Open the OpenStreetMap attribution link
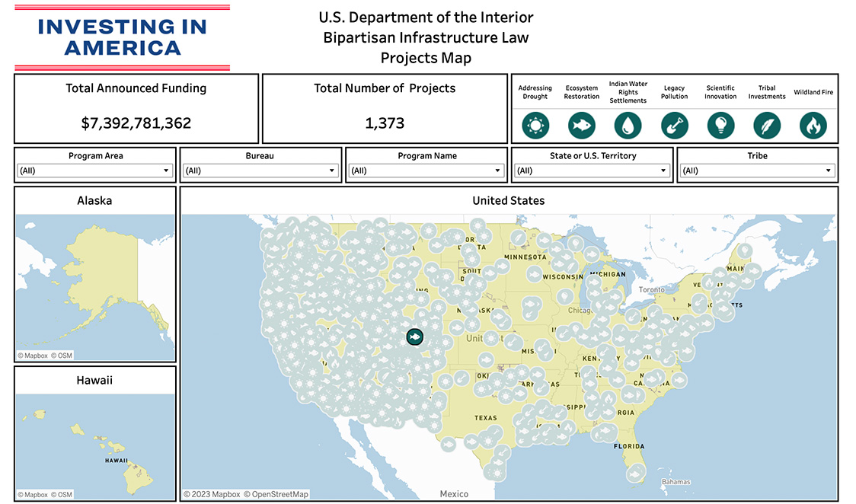 pyautogui.click(x=276, y=494)
